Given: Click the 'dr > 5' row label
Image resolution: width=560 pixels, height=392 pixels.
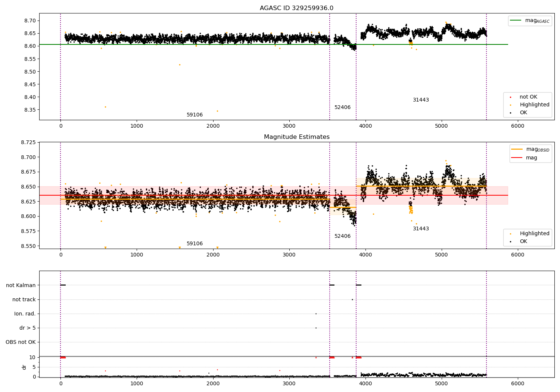Looking at the screenshot, I should point(28,328).
